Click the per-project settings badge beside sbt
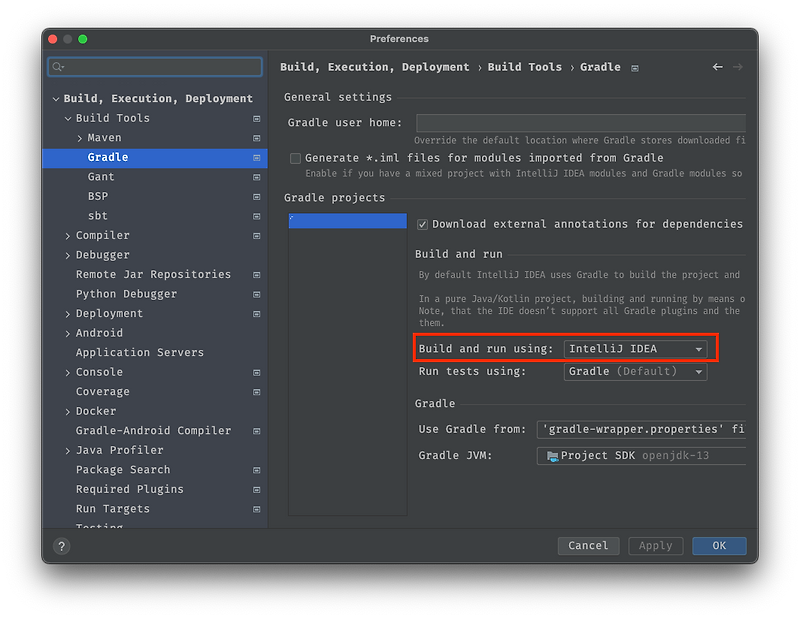The image size is (800, 619). [x=257, y=215]
